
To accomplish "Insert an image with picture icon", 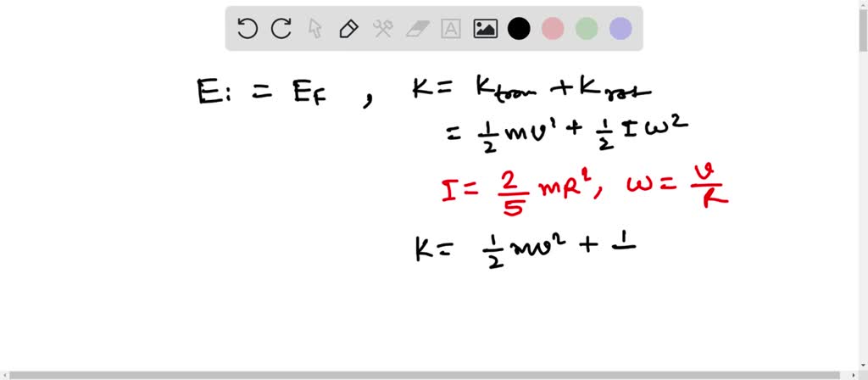I will pyautogui.click(x=485, y=29).
